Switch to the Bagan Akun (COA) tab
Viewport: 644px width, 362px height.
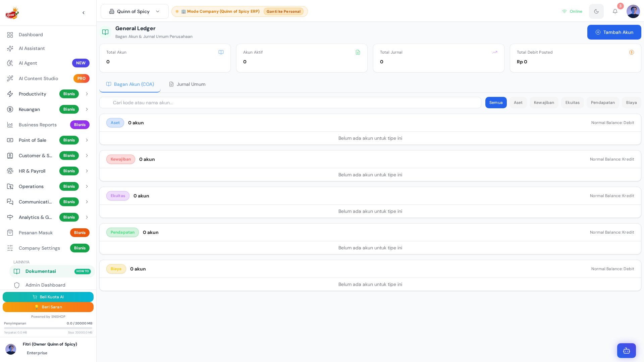[x=130, y=84]
